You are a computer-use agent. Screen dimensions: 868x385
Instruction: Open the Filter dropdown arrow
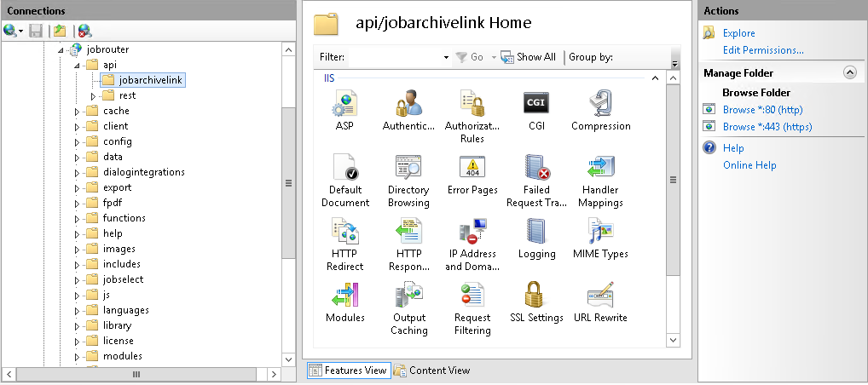pos(446,57)
